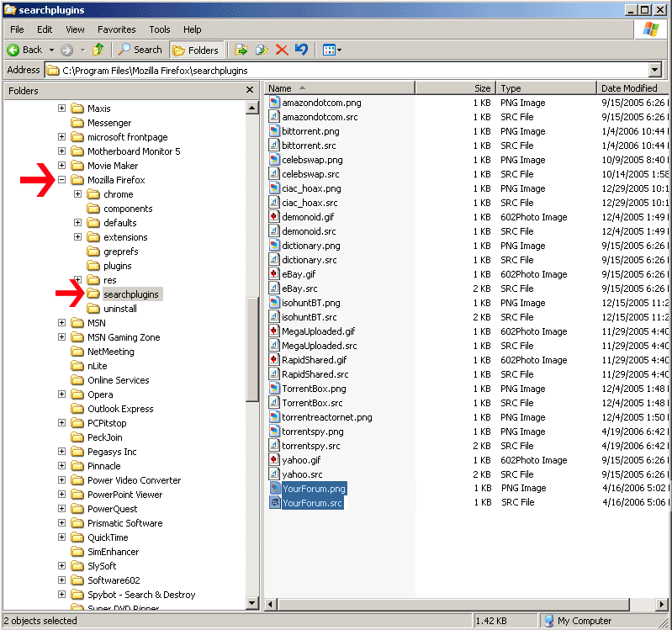Viewport: 672px width, 630px height.
Task: Expand the extensions folder node
Action: point(77,236)
